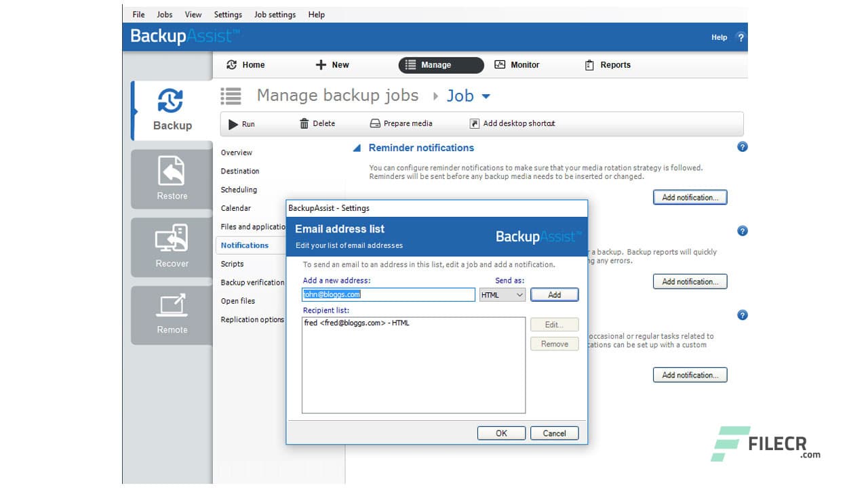
Task: Click the Add notification button
Action: coord(690,197)
